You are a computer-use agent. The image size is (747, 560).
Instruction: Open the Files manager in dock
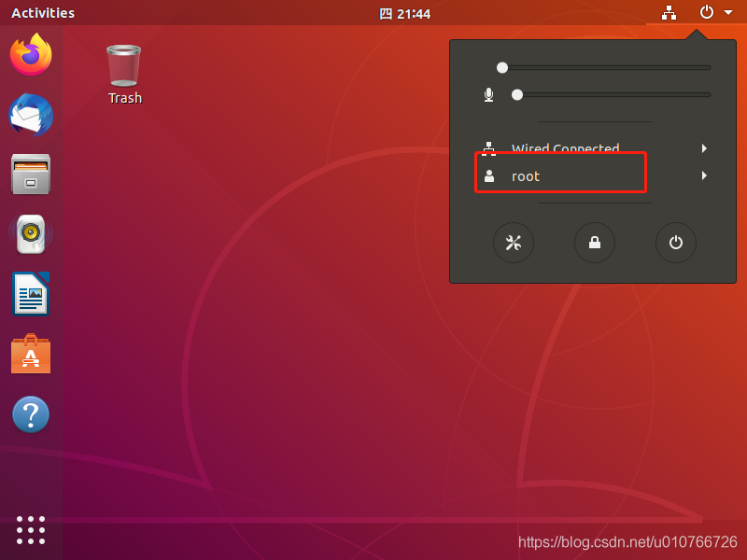point(31,174)
